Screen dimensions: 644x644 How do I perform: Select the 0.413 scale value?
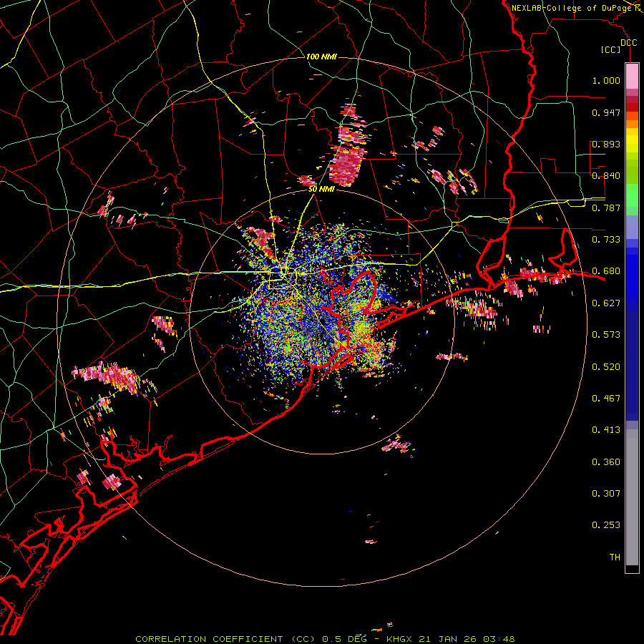[x=606, y=430]
